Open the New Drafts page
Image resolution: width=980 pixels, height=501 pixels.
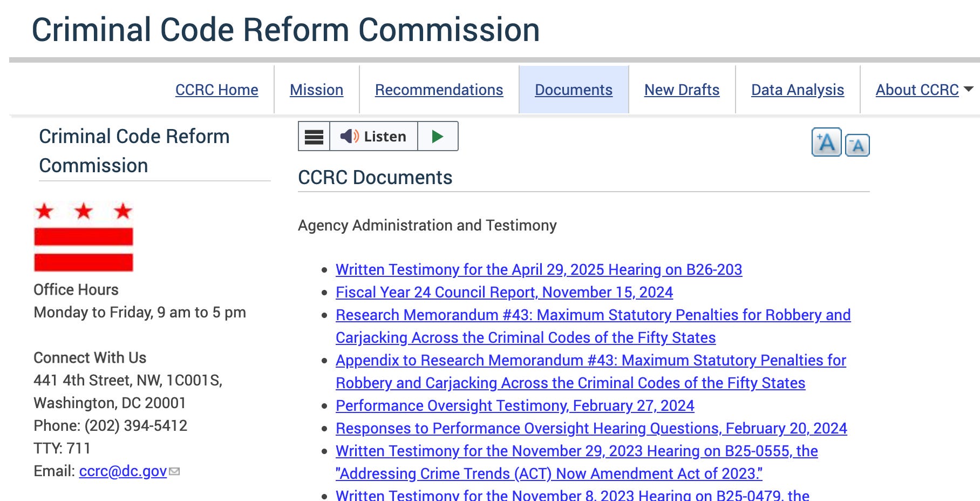pos(682,90)
